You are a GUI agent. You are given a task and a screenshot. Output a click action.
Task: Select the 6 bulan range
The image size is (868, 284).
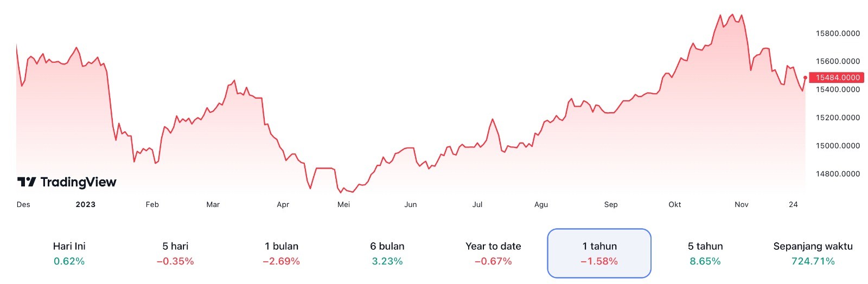(387, 253)
